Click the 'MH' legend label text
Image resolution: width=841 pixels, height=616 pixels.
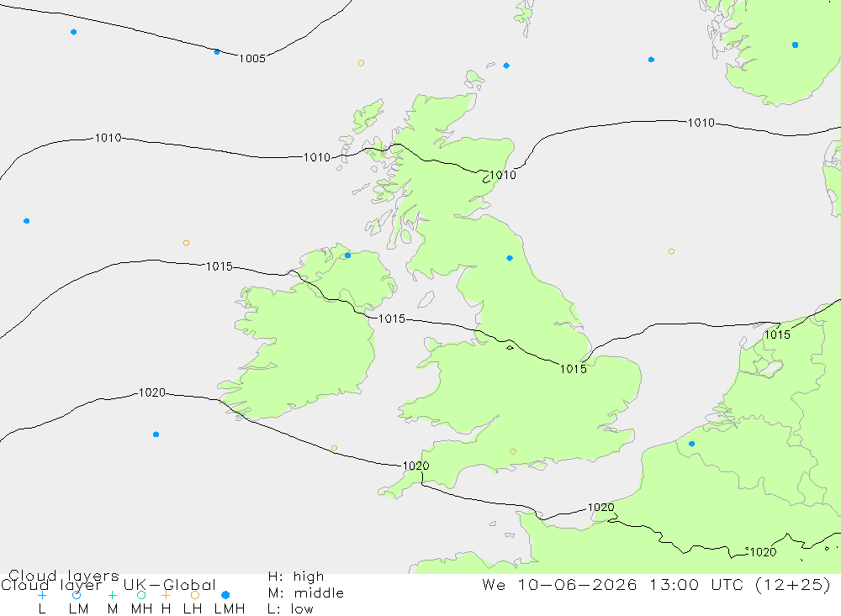click(x=141, y=609)
